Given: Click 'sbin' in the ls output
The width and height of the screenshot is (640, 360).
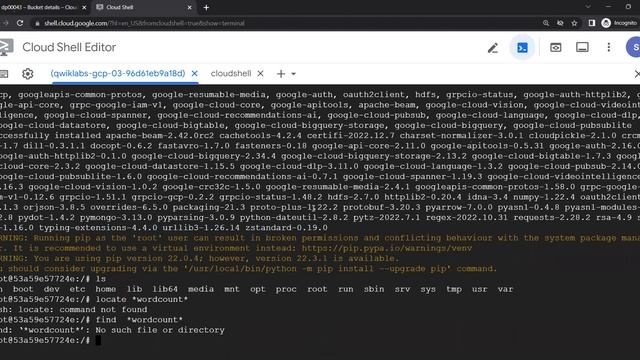Looking at the screenshot, I should coord(374,289).
